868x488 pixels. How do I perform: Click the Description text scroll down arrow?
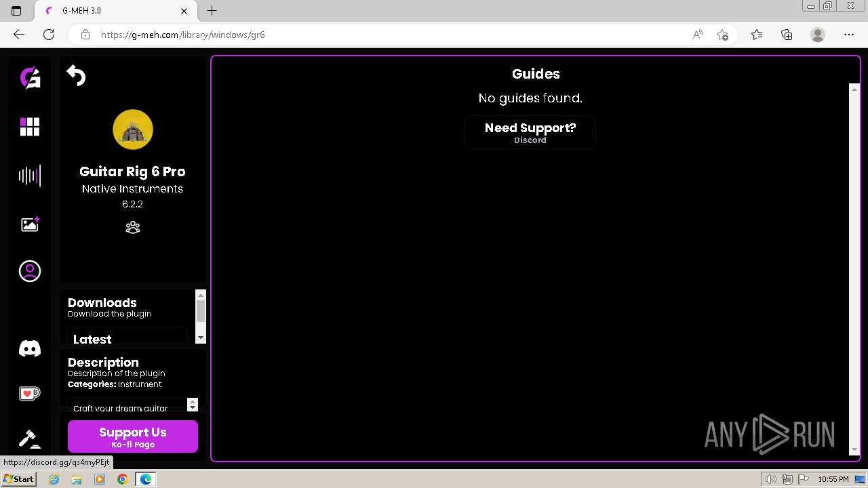tap(193, 408)
